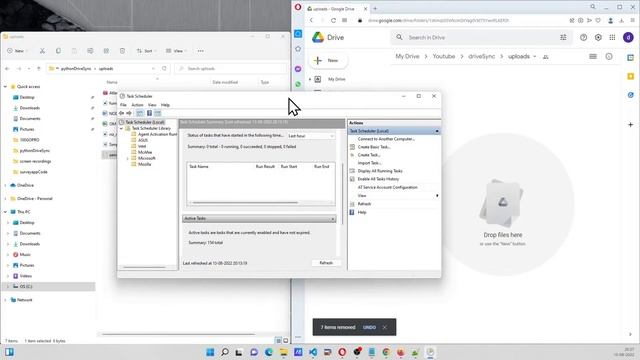Open the View menu in Task Scheduler

[152, 105]
